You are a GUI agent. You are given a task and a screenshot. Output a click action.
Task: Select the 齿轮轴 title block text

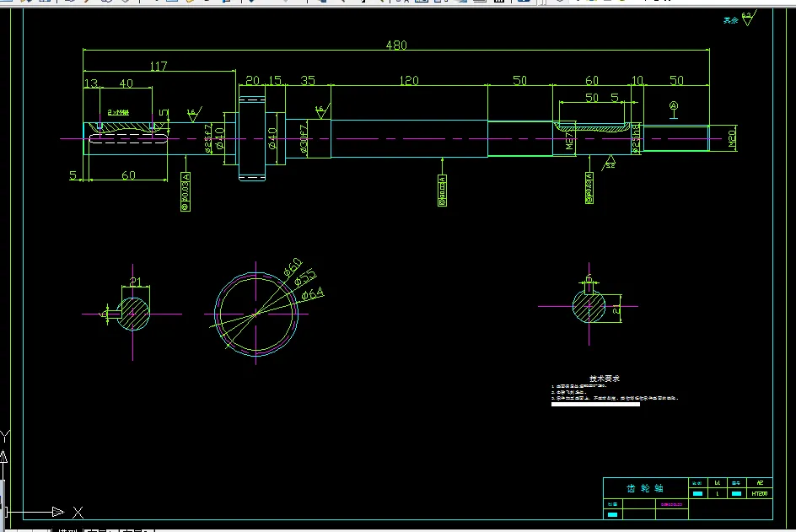pos(645,488)
